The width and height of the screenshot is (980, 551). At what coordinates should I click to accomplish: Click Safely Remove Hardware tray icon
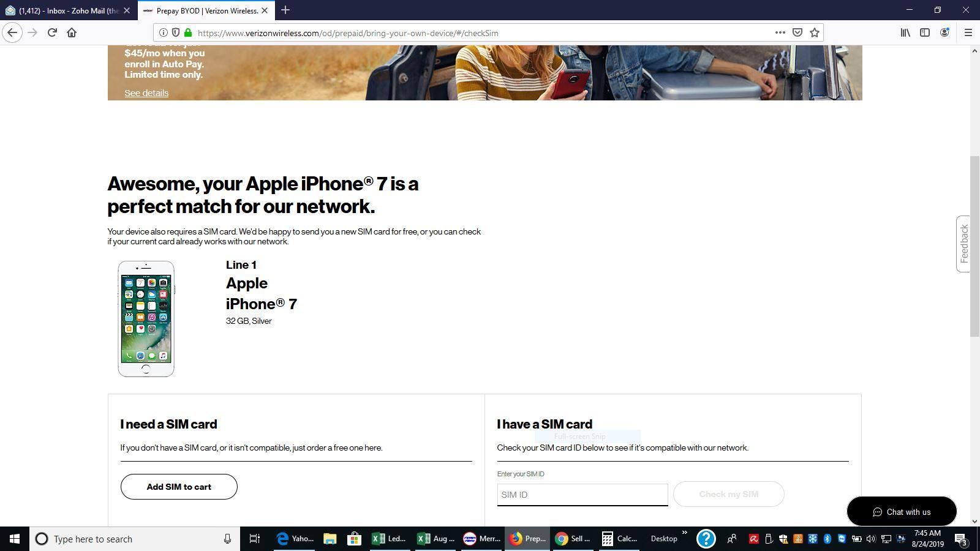[769, 539]
